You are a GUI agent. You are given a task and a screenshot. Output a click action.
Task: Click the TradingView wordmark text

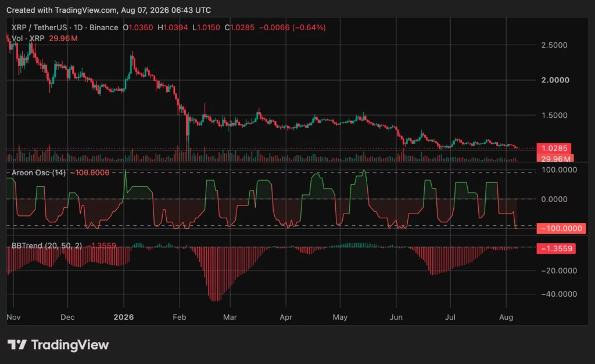70,345
